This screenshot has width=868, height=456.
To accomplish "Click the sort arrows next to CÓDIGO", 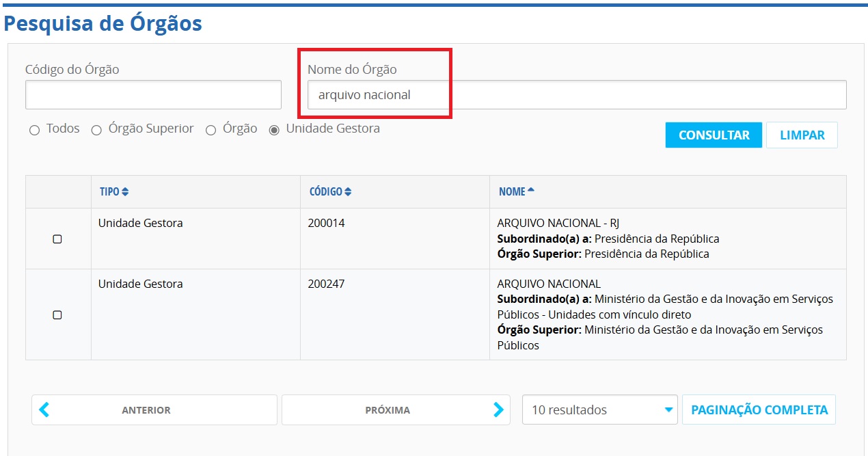I will [348, 192].
